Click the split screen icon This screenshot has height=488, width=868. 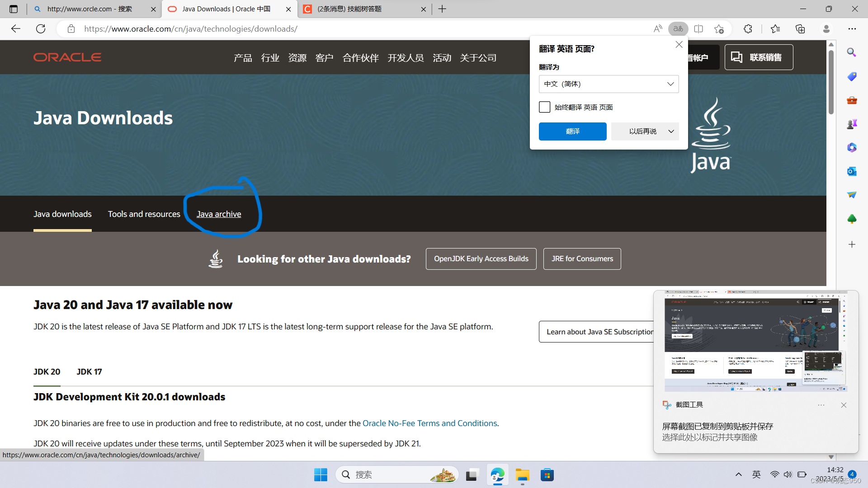[x=698, y=29]
